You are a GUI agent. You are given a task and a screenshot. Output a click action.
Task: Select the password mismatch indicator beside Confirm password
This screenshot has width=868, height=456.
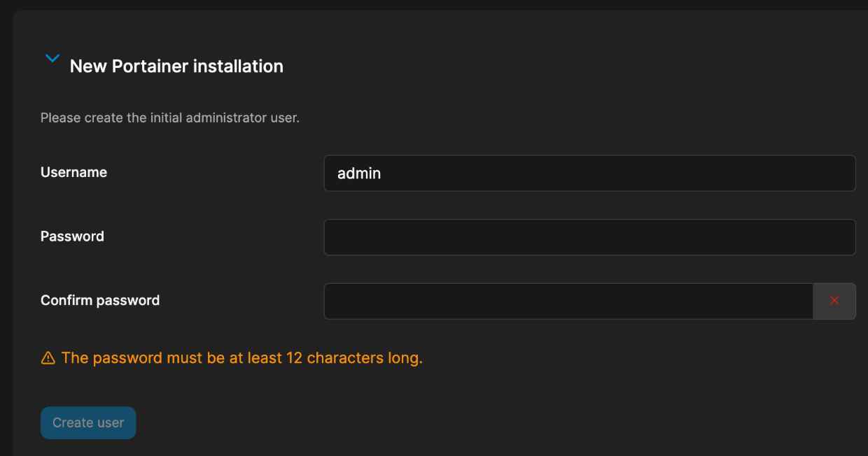834,301
